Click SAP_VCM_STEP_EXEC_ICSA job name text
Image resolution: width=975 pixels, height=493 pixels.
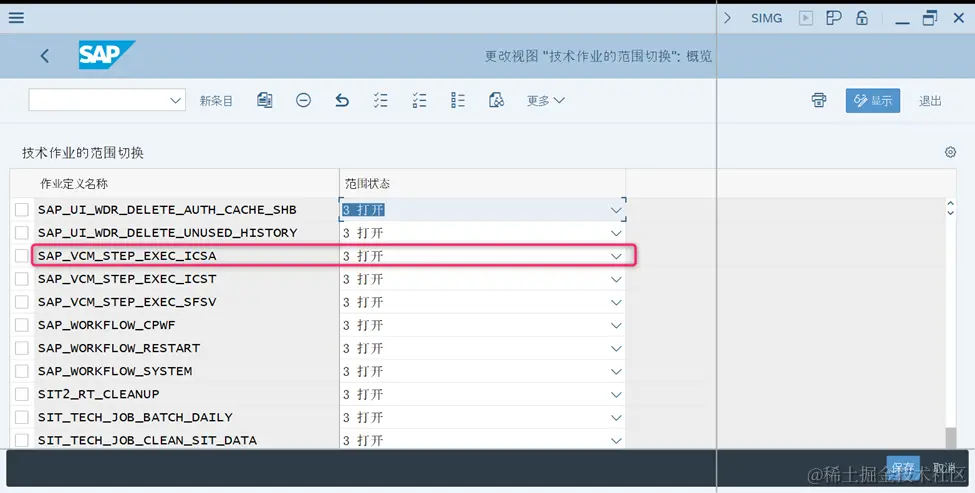[x=127, y=256]
